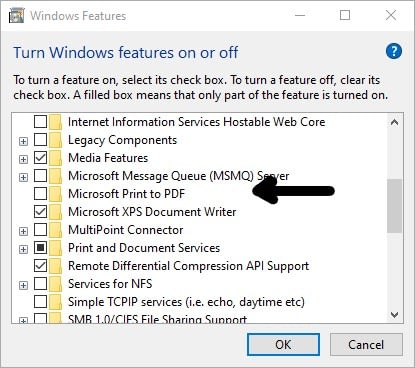Expand the Legacy Components tree node
The height and width of the screenshot is (368, 415).
(x=23, y=141)
